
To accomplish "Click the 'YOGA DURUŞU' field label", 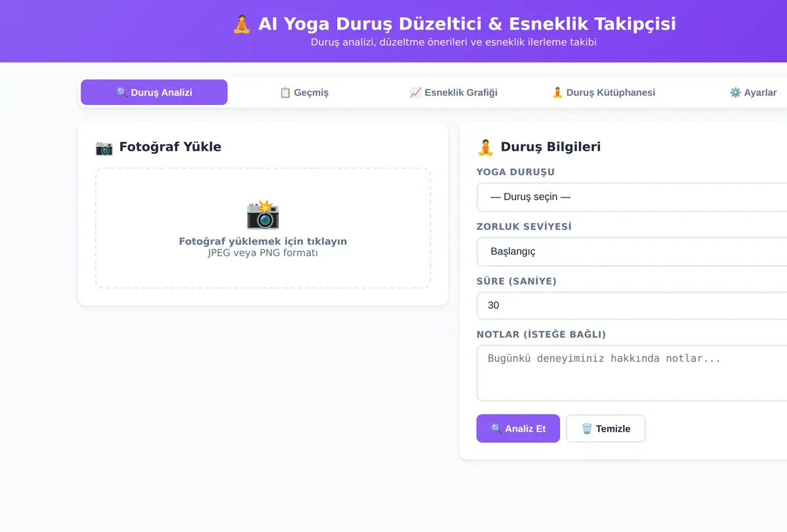I will pos(515,172).
